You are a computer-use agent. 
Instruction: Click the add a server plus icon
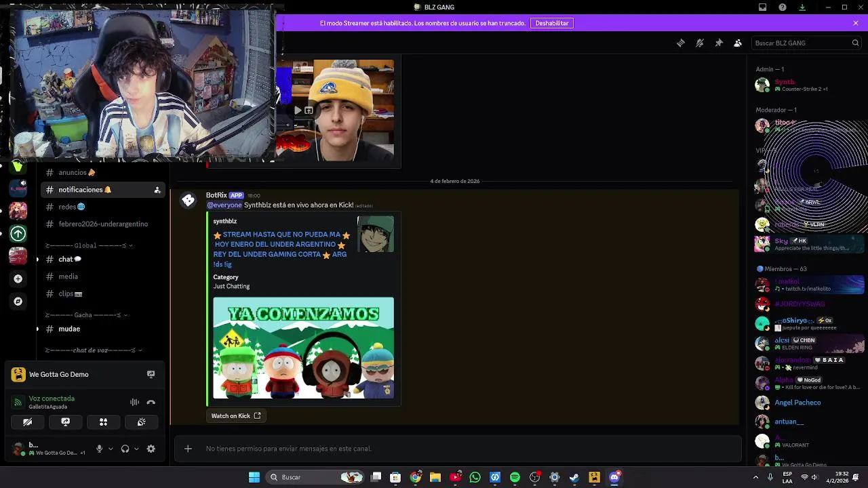pos(18,279)
